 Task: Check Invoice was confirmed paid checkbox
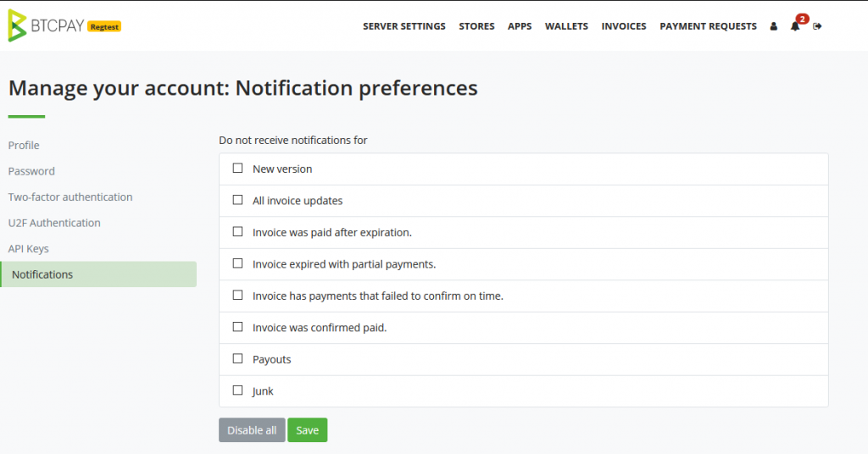point(237,327)
